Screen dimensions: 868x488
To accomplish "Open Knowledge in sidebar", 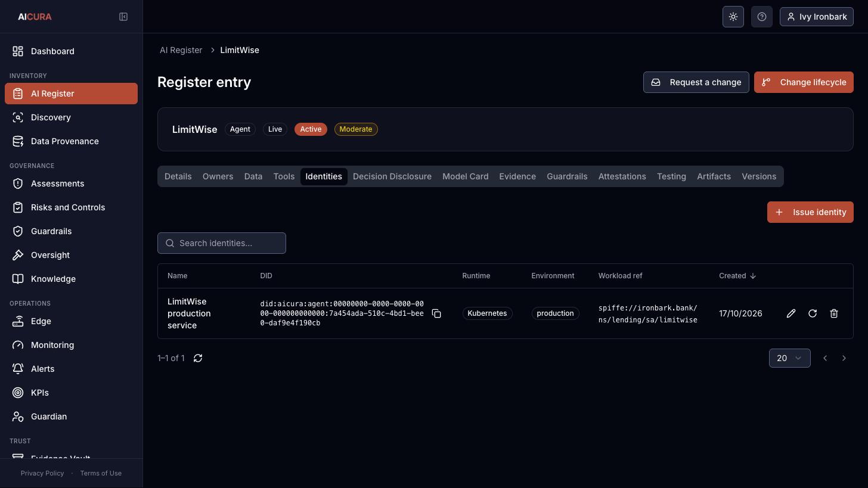I will click(x=71, y=279).
